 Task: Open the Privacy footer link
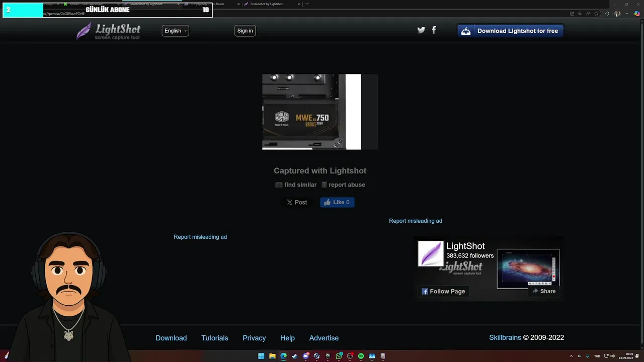click(254, 338)
